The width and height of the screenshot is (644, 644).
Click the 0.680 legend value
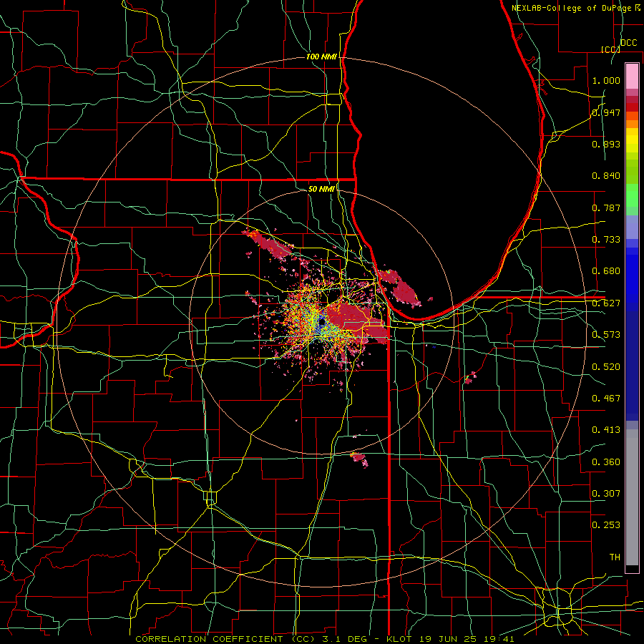coord(606,271)
